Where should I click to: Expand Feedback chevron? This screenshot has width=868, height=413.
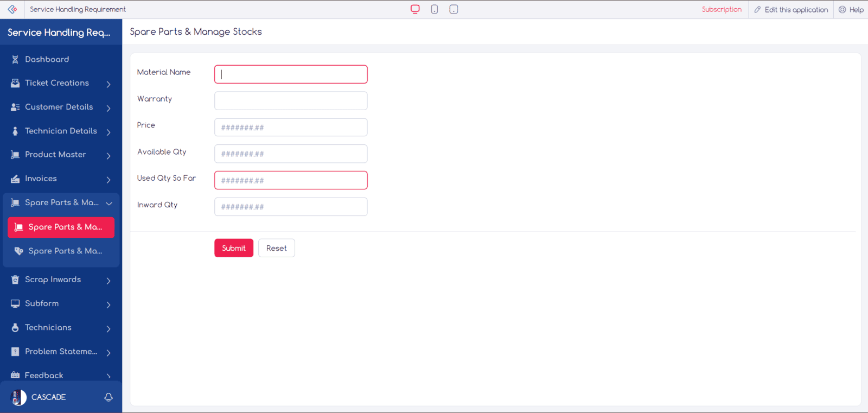click(x=108, y=376)
